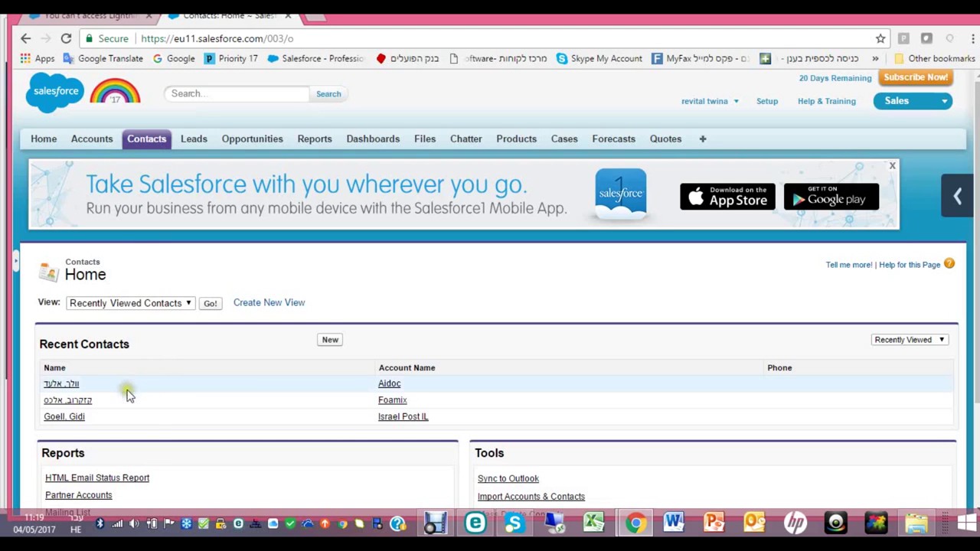Open Google Translate bookmark
The width and height of the screenshot is (980, 551).
(103, 58)
